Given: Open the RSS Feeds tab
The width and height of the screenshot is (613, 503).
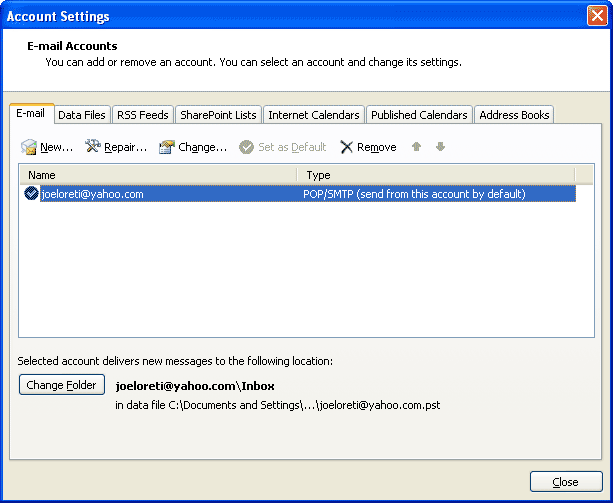Looking at the screenshot, I should (x=143, y=115).
